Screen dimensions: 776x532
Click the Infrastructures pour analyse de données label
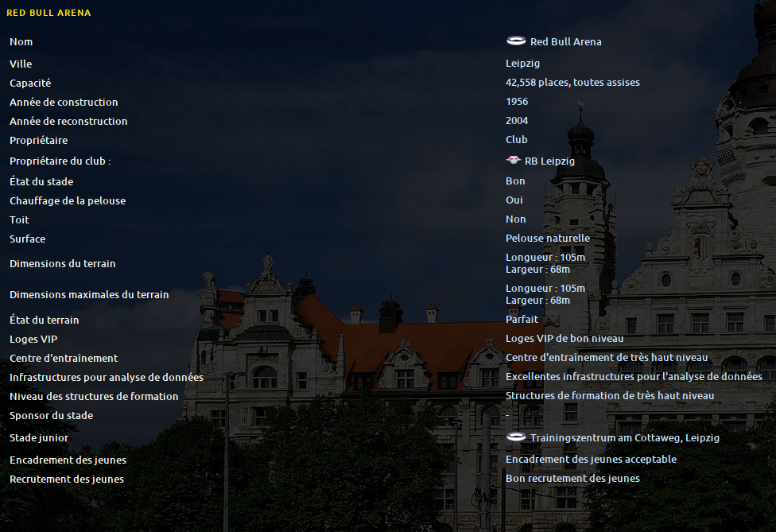(107, 378)
